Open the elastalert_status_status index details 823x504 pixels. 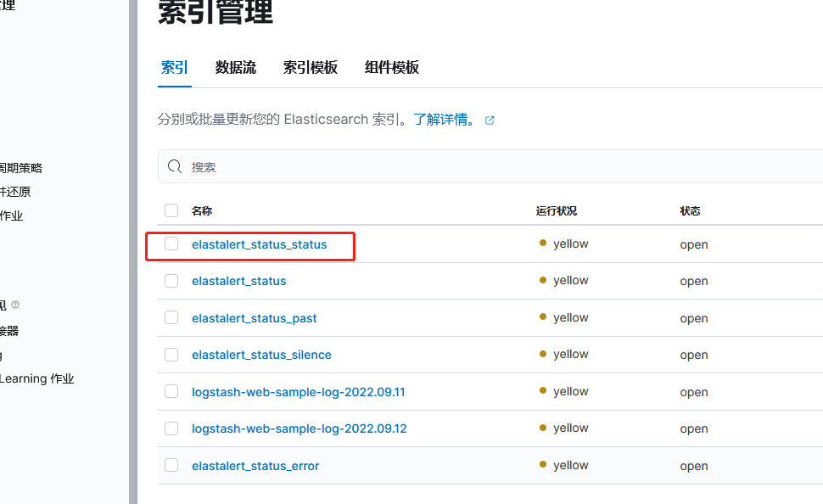[260, 244]
